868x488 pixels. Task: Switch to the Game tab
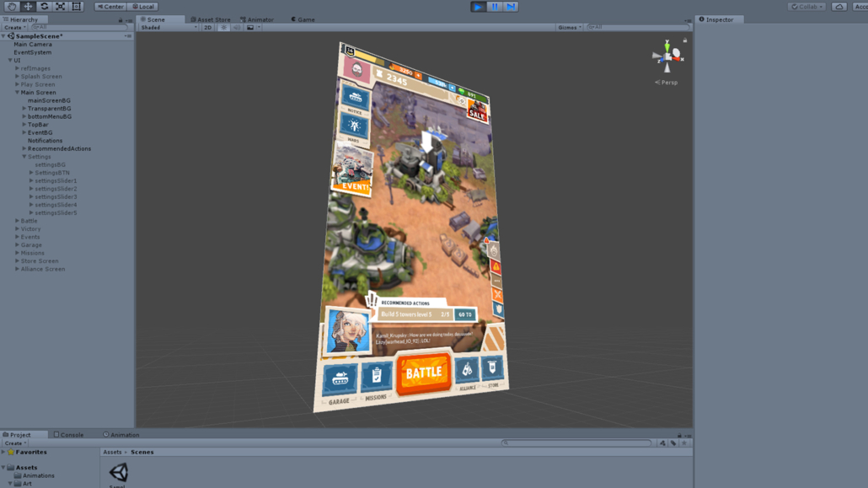[303, 19]
